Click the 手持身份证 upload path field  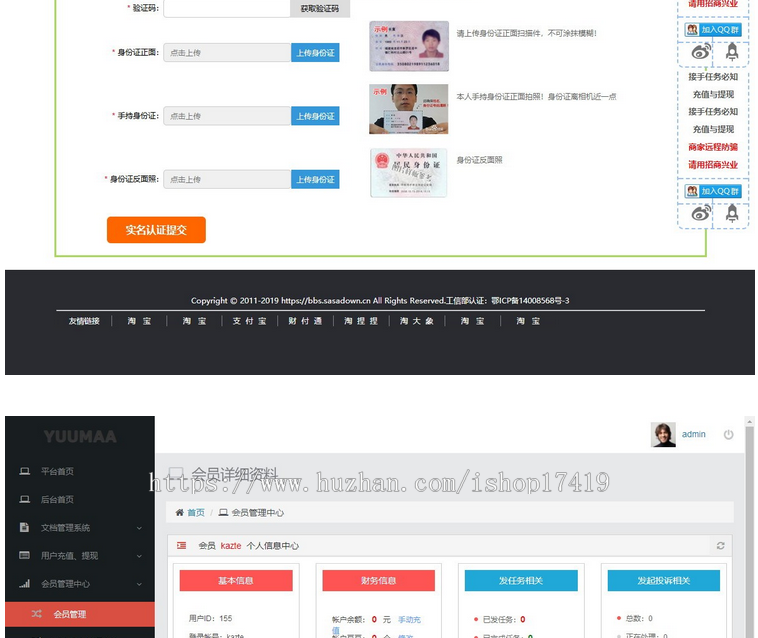[227, 116]
